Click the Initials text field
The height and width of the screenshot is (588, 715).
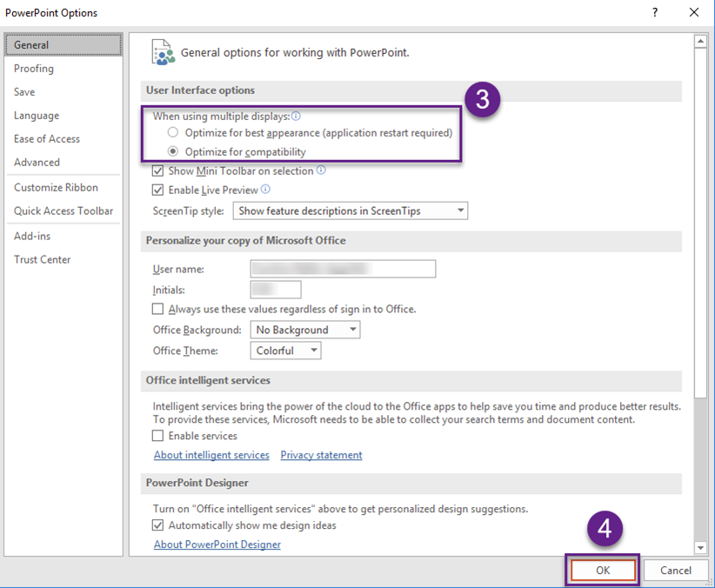276,290
